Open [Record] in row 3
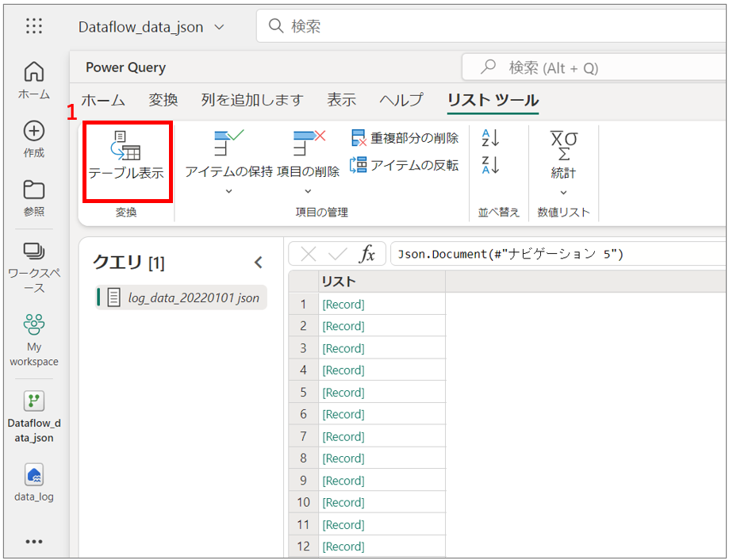 343,348
